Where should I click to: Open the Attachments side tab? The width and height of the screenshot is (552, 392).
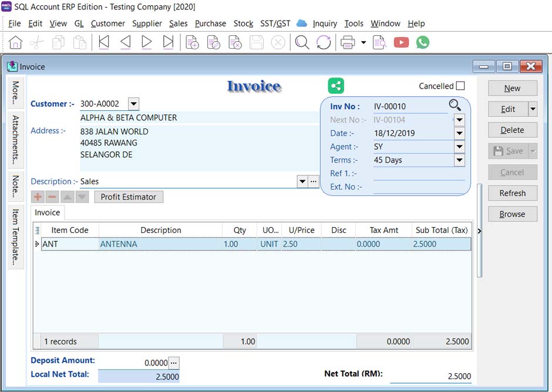(x=16, y=139)
